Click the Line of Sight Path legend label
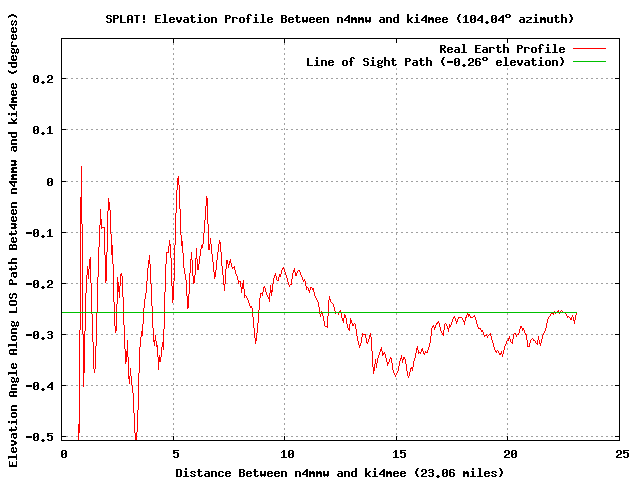 coord(435,62)
